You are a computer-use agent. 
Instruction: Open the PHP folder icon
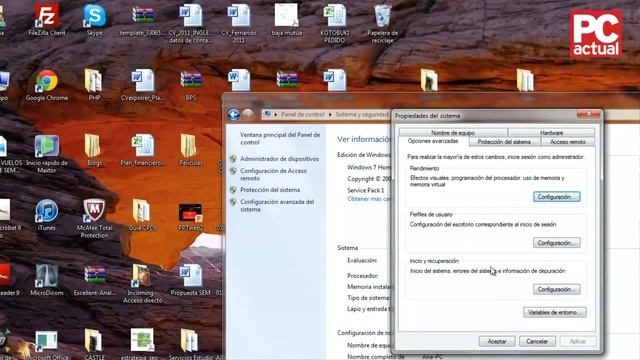[x=94, y=85]
